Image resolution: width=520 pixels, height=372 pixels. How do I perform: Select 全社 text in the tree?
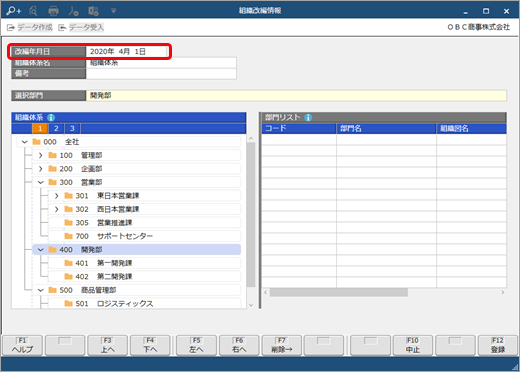point(72,142)
